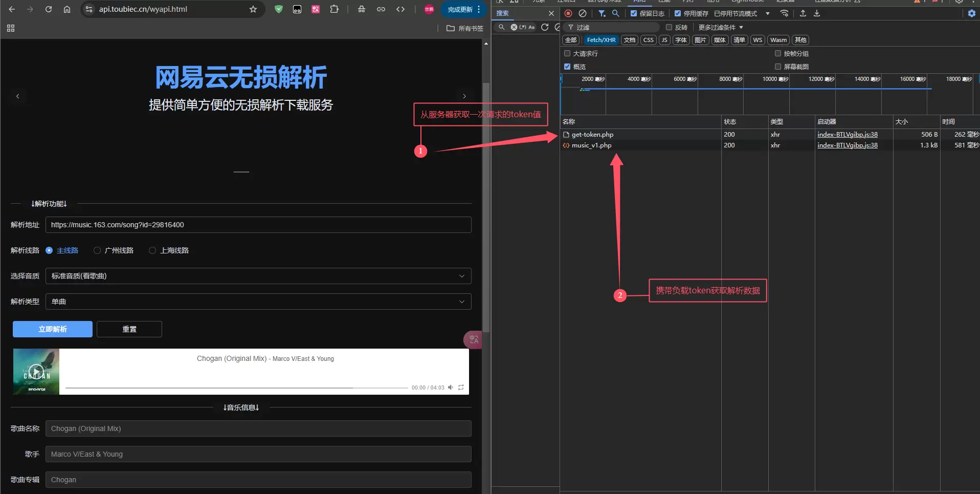Switch to the JS filter tab
This screenshot has width=980, height=494.
pos(664,40)
